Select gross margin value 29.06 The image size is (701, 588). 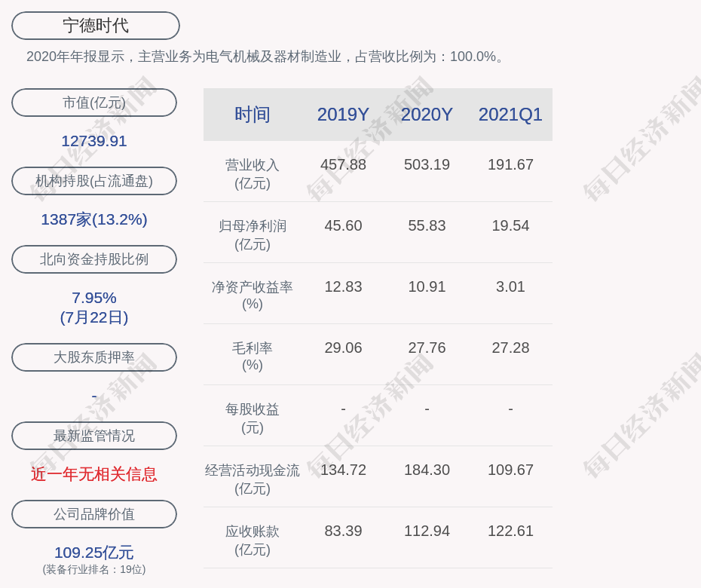tap(344, 348)
